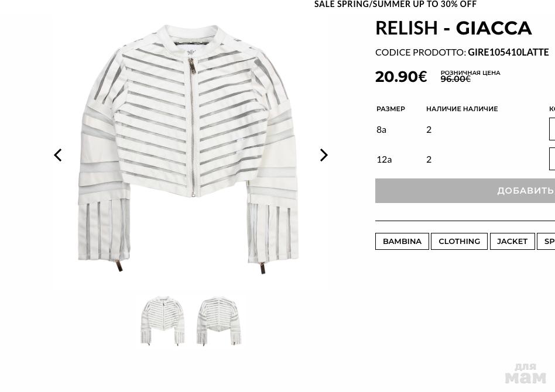
Task: Open the CLOTHING tag
Action: coord(459,241)
